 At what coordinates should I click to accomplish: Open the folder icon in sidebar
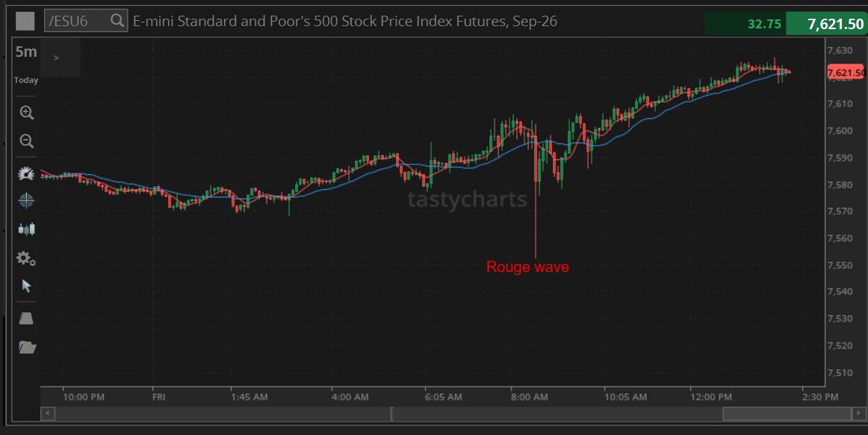(x=27, y=348)
